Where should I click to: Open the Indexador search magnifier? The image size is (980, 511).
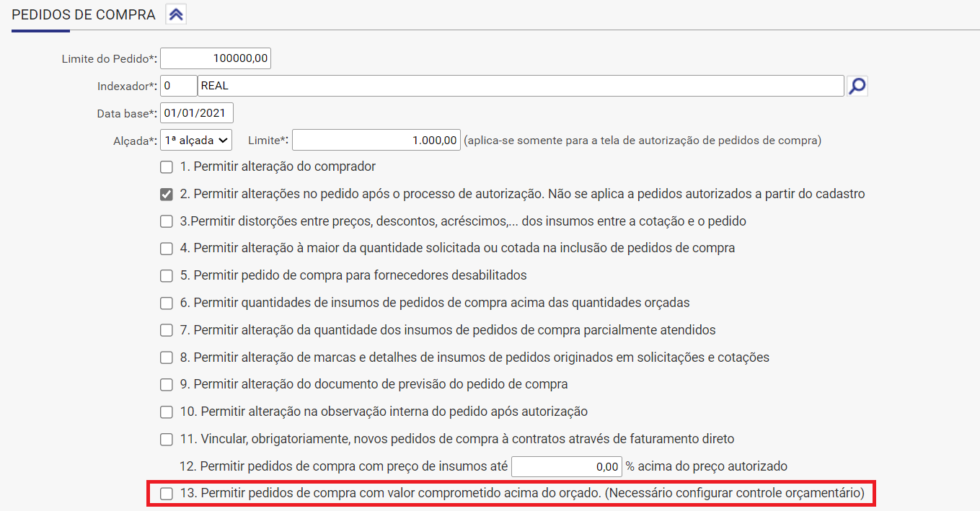tap(857, 86)
